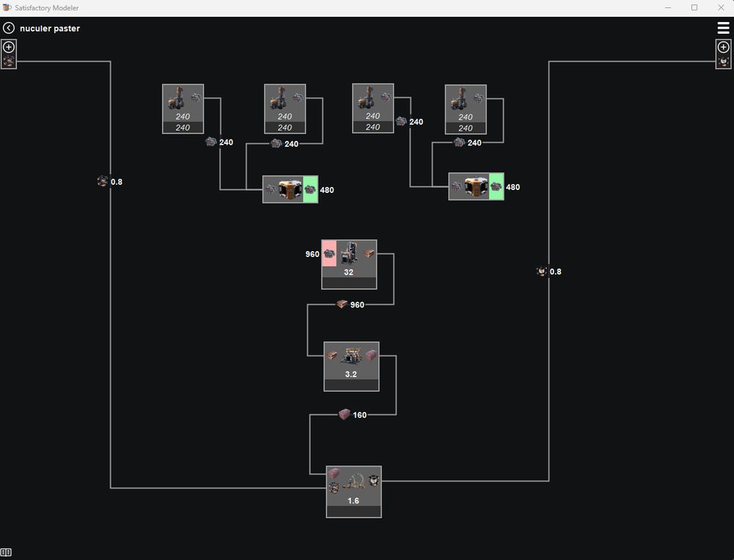Select the pink block input on the 1.6 node
734x560 pixels.
[334, 474]
